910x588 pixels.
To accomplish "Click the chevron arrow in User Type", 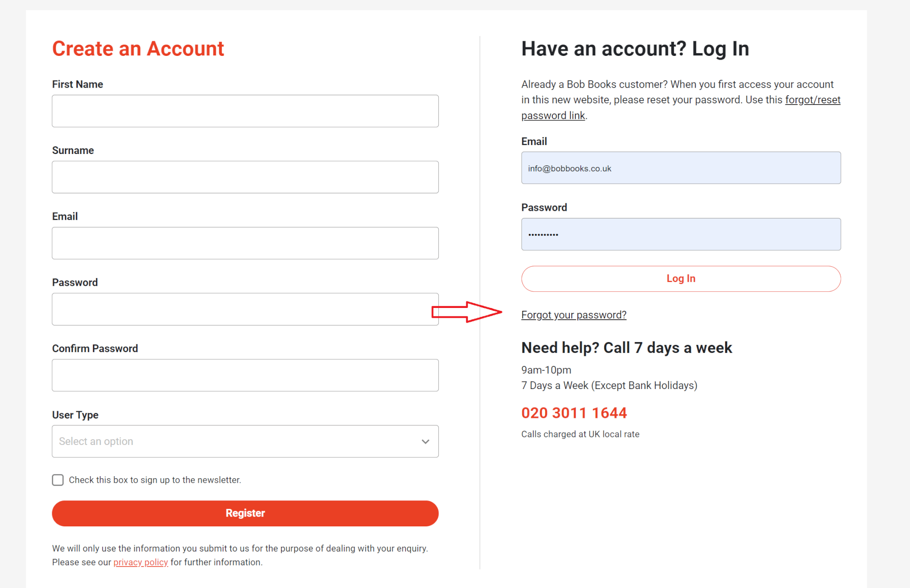I will [x=425, y=442].
